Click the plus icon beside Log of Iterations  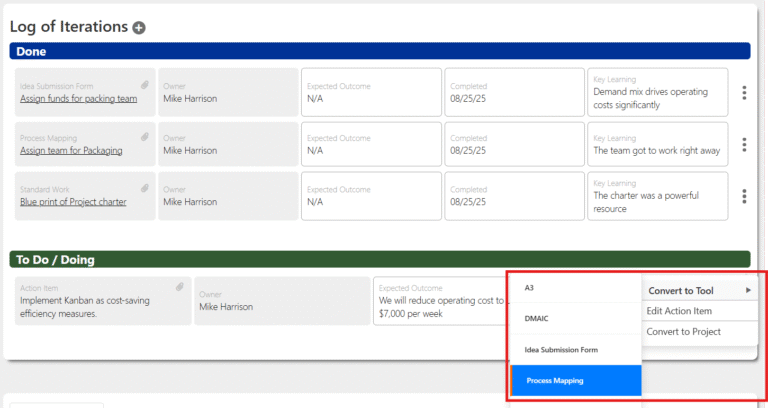(139, 28)
